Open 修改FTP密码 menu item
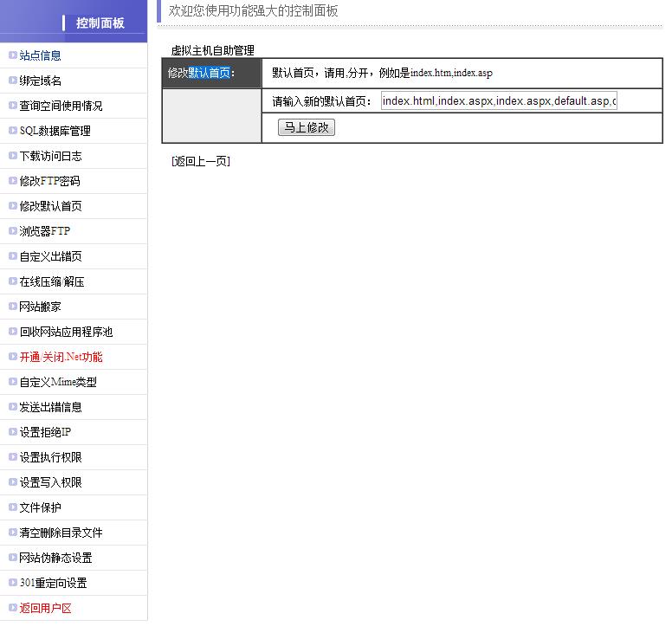Viewport: 672px width, 633px height. tap(49, 181)
